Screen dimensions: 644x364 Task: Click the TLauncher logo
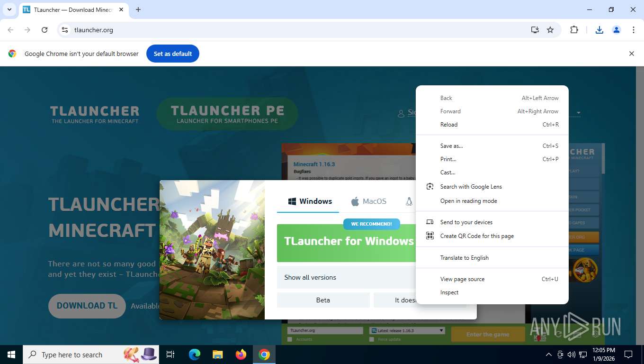[x=95, y=114]
